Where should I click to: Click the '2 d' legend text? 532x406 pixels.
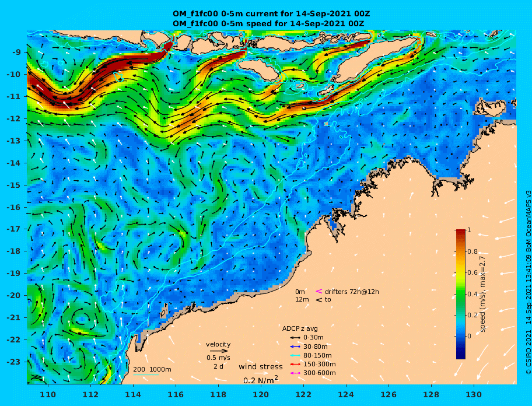218,366
